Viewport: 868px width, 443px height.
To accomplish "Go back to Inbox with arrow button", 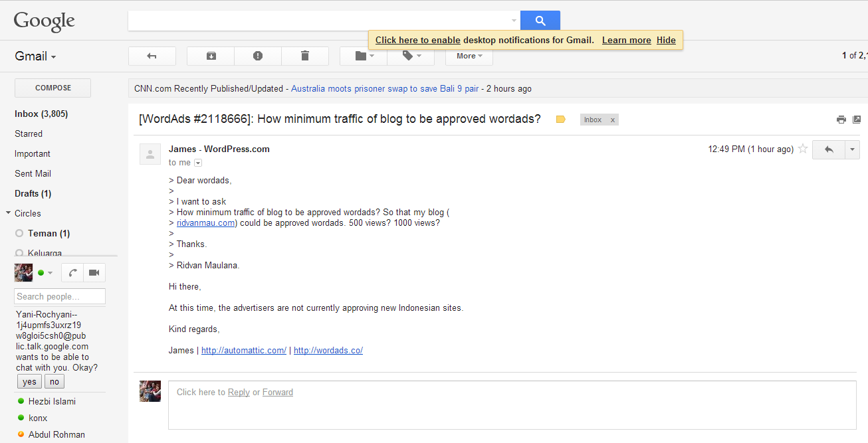I will [152, 56].
